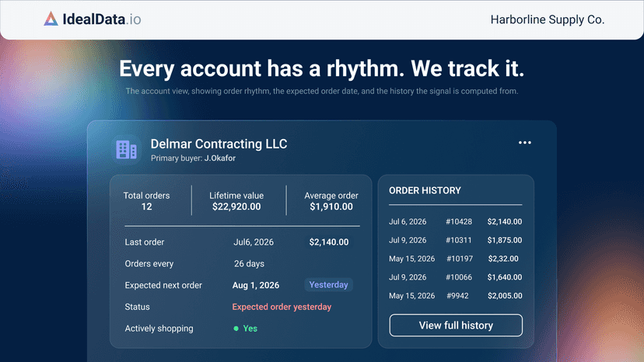Screen dimensions: 644x362
Task: Click the Expected next order label
Action: (163, 285)
